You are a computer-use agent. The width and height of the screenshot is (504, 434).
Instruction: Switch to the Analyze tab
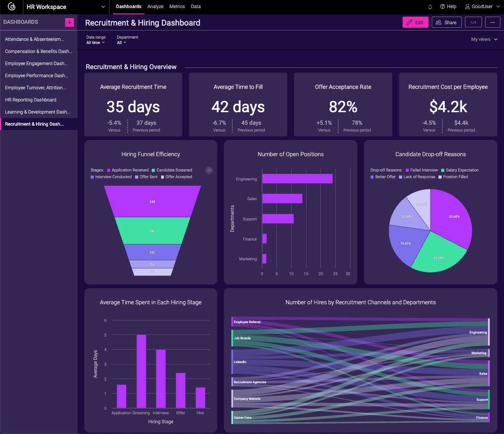point(155,7)
